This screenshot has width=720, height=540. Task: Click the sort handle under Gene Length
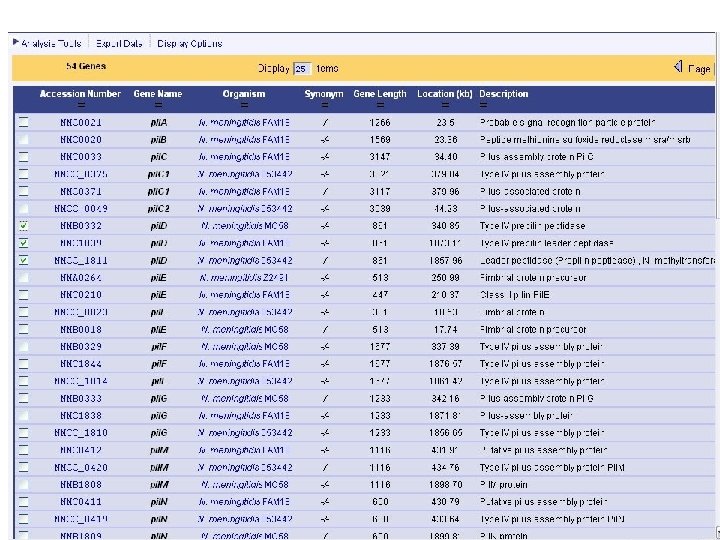point(380,105)
